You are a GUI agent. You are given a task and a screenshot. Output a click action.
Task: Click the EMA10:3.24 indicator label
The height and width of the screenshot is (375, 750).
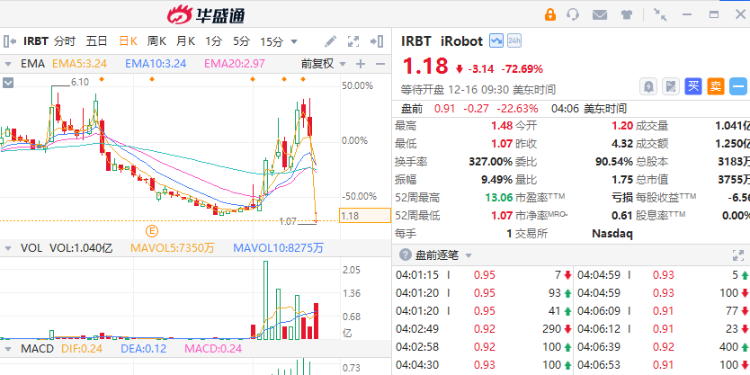155,64
